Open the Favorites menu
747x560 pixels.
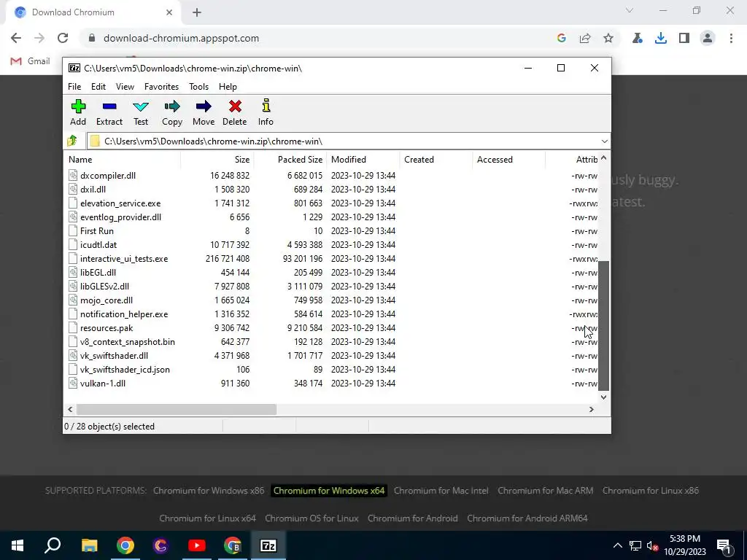click(161, 87)
